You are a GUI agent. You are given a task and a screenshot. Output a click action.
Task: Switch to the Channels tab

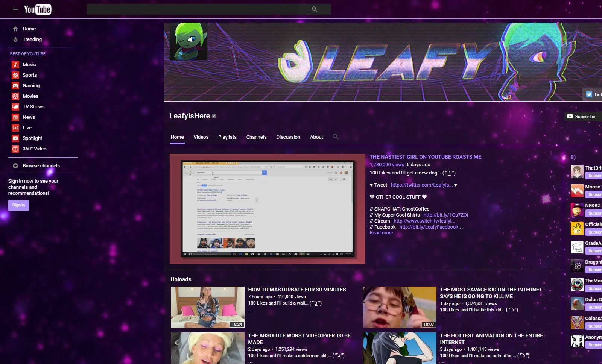(x=256, y=137)
